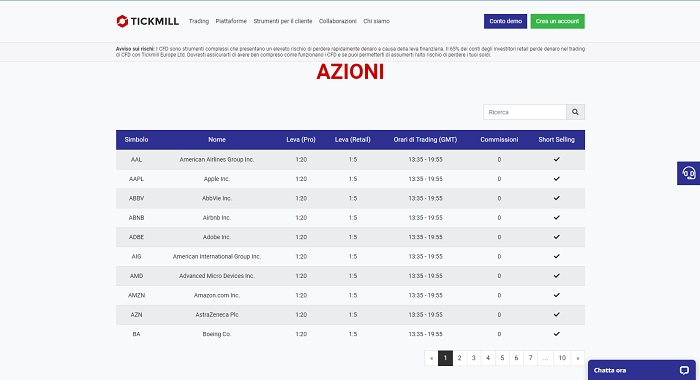This screenshot has width=700, height=380.
Task: Click the Leva (Pro) column header
Action: pyautogui.click(x=301, y=140)
